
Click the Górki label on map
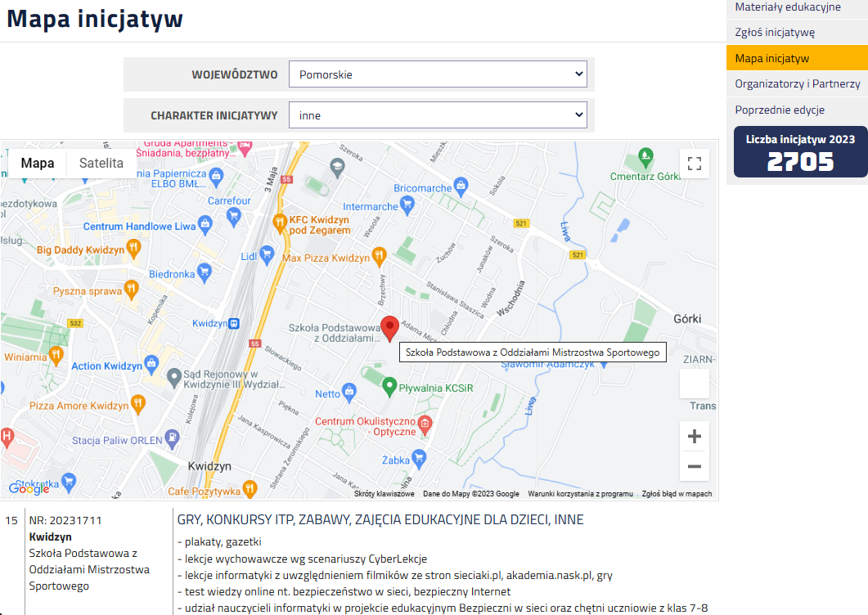(x=687, y=319)
